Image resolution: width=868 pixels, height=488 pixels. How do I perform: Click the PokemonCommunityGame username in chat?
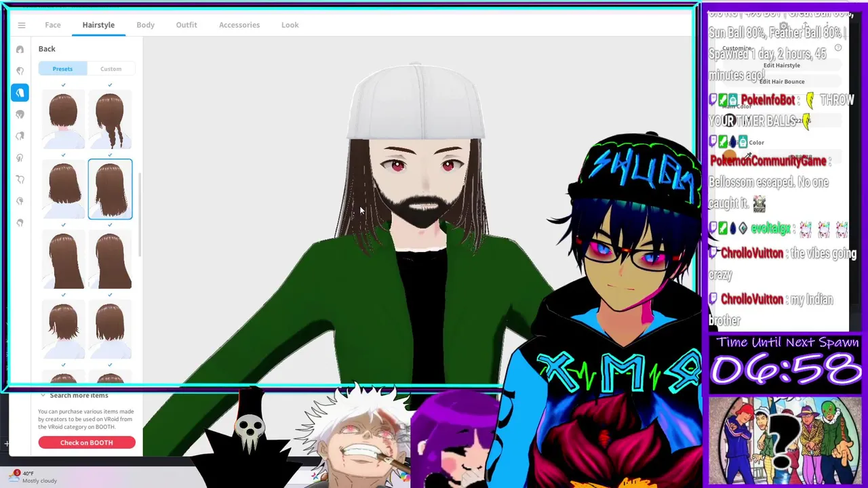[x=768, y=161]
